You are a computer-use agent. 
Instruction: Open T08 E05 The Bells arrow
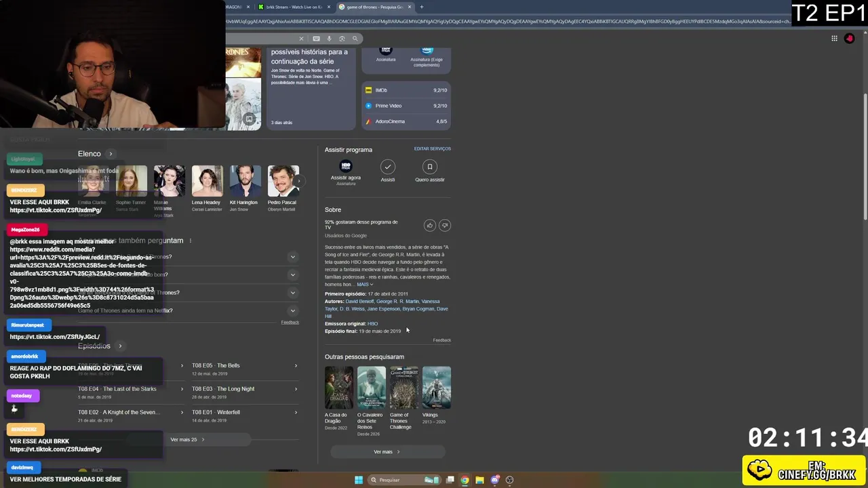tap(296, 366)
